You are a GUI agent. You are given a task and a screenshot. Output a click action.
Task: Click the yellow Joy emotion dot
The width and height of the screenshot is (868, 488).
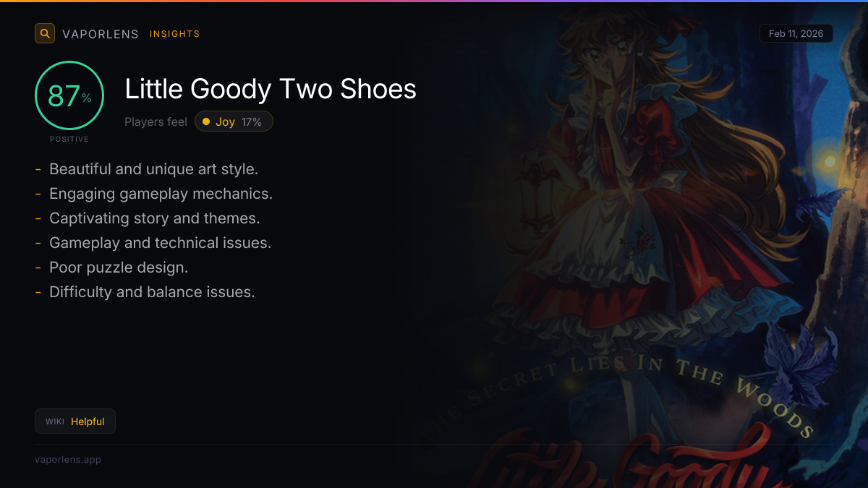(206, 121)
